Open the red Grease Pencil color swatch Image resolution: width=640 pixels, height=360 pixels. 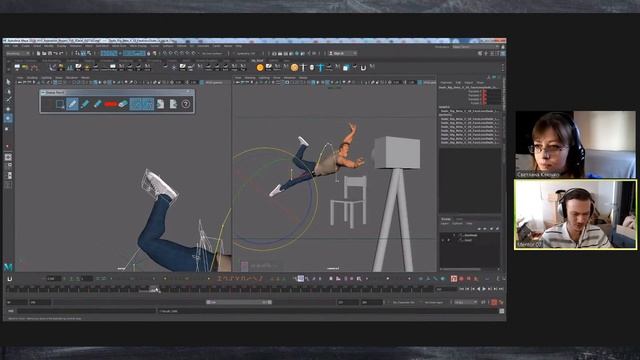coord(110,104)
